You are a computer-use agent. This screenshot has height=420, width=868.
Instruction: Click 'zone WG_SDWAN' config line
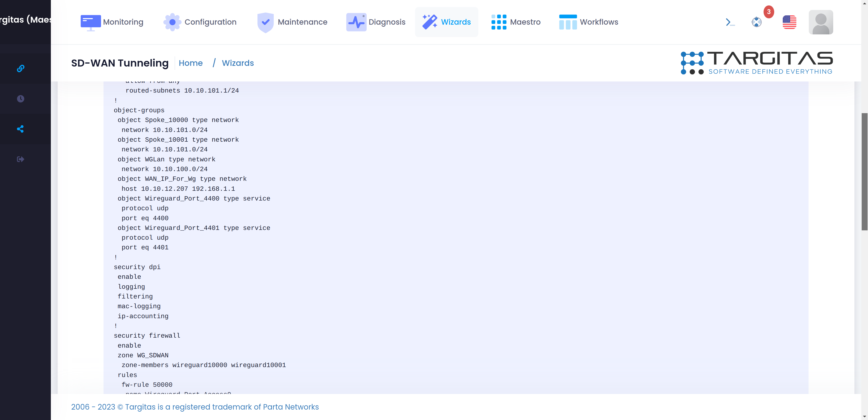[143, 356]
